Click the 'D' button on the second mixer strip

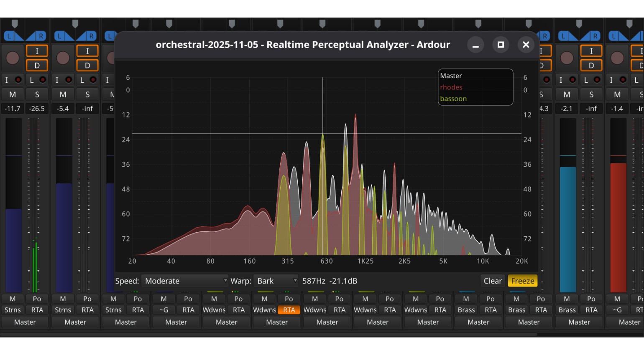coord(87,66)
